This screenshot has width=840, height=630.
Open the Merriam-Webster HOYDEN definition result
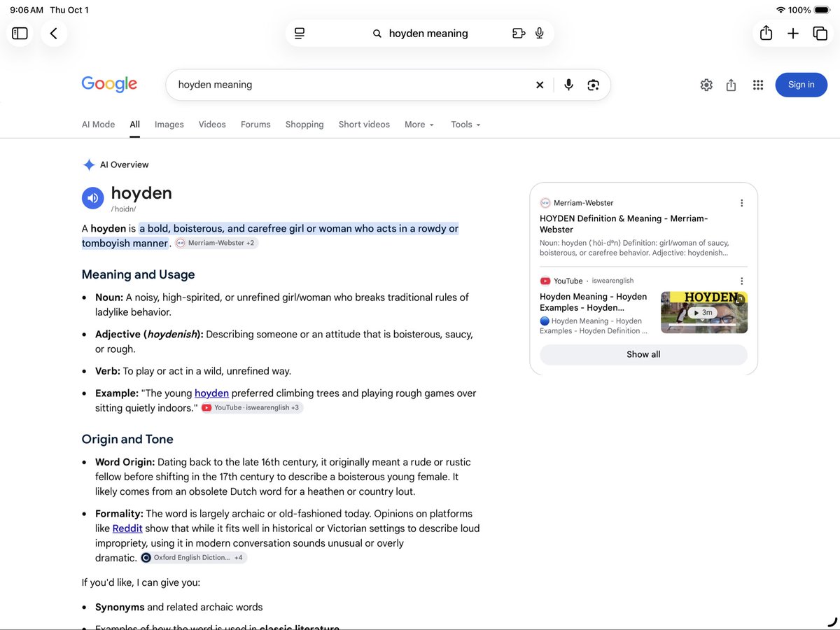click(624, 224)
